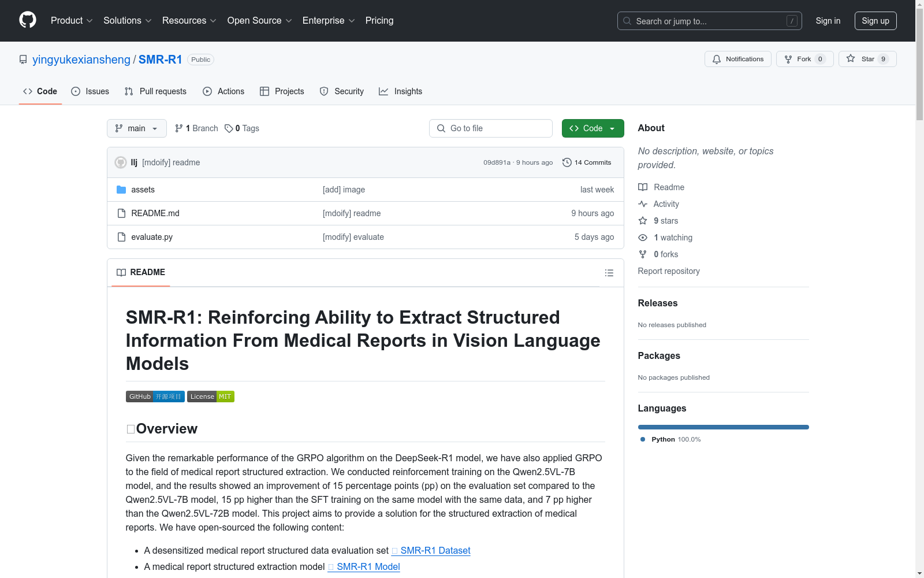Open the evaluate.py file
Screen dimensions: 924x578
point(152,237)
